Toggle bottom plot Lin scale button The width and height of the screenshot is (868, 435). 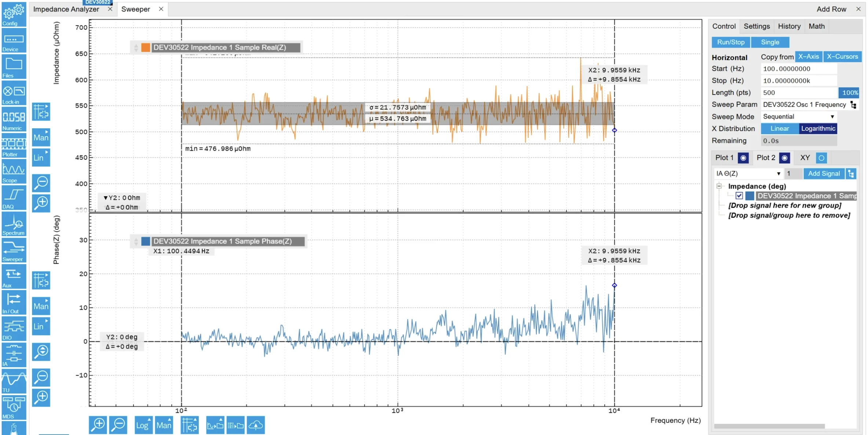(41, 326)
